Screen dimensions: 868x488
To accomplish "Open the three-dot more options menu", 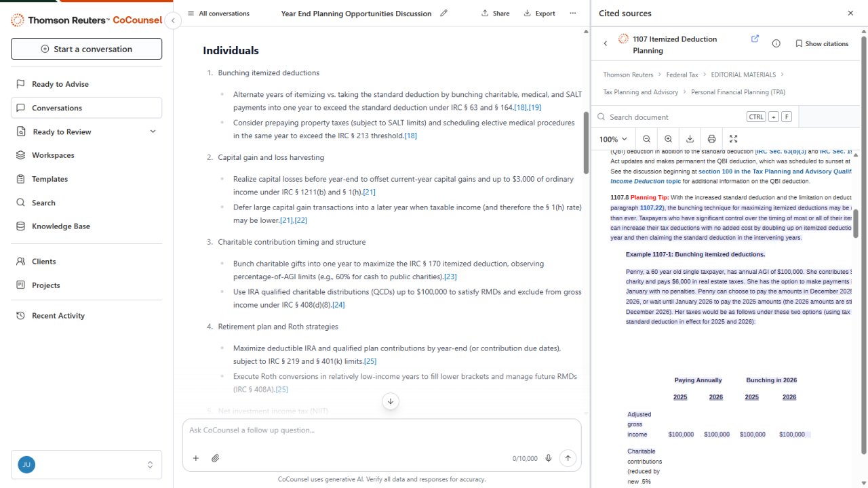I will [x=573, y=13].
